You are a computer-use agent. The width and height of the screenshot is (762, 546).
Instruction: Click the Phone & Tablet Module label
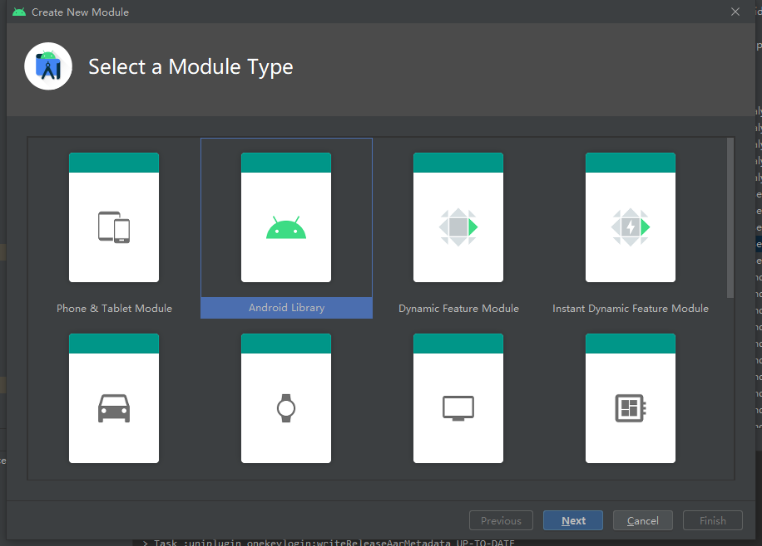(x=114, y=308)
